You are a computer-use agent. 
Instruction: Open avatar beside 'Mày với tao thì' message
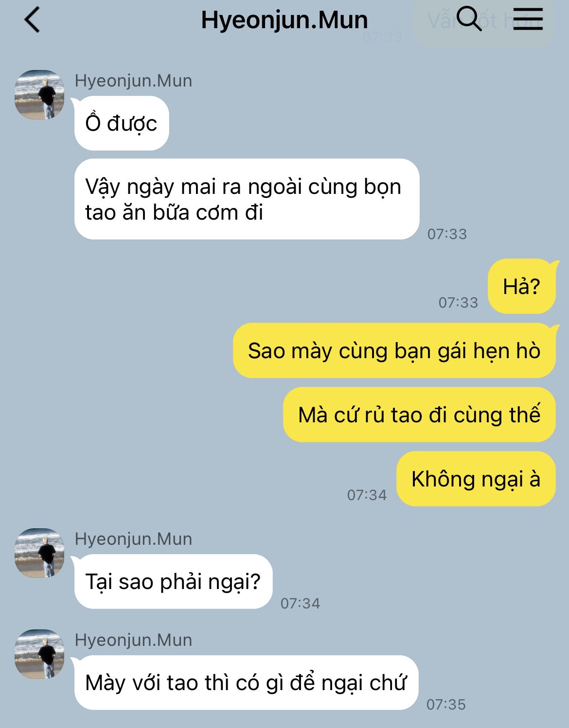tap(39, 654)
